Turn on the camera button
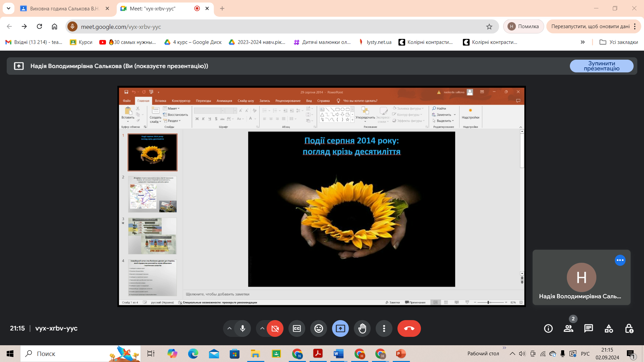Screen dimensions: 644x362 coord(275,328)
